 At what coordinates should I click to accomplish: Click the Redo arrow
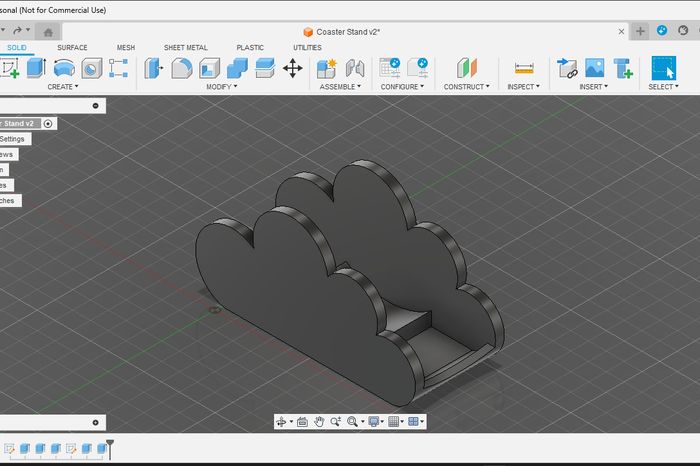click(x=17, y=30)
